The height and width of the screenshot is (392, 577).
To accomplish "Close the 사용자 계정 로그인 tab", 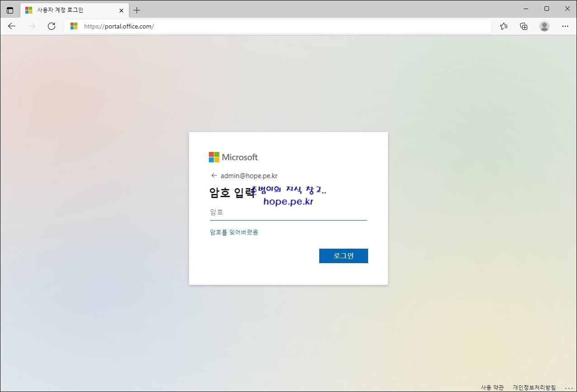I will tap(121, 10).
